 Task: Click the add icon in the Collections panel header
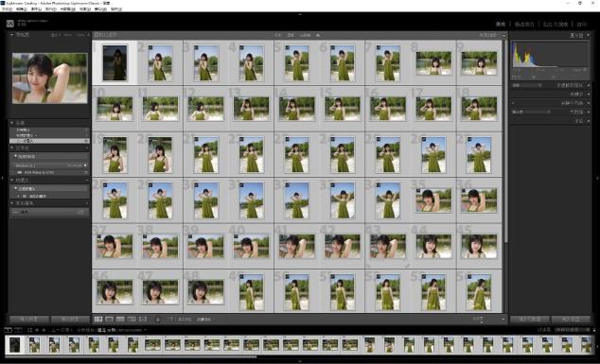(x=87, y=180)
